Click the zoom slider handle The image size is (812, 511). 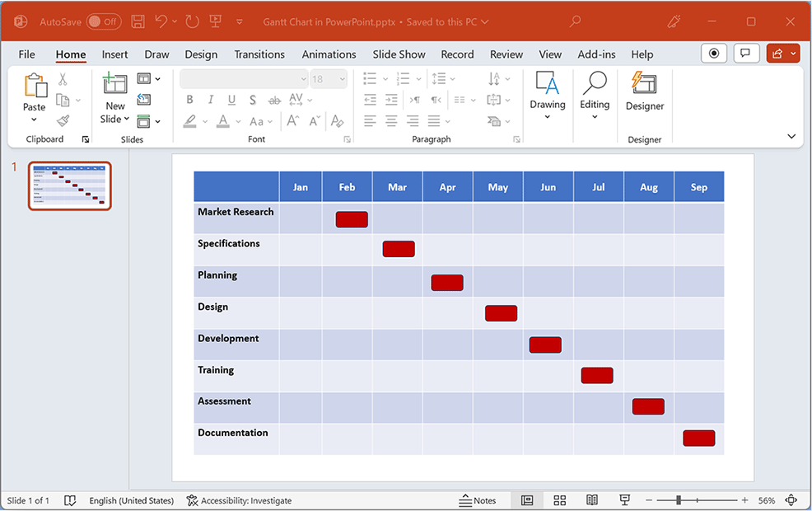(679, 500)
